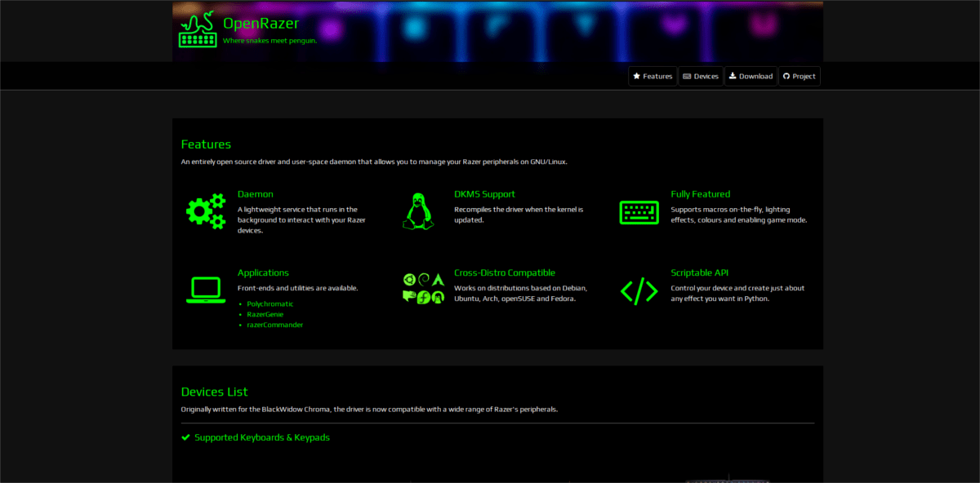Open the Features navigation button

[653, 77]
